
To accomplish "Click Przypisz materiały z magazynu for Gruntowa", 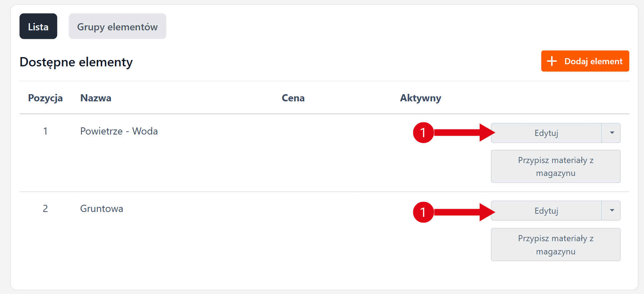I will (555, 244).
